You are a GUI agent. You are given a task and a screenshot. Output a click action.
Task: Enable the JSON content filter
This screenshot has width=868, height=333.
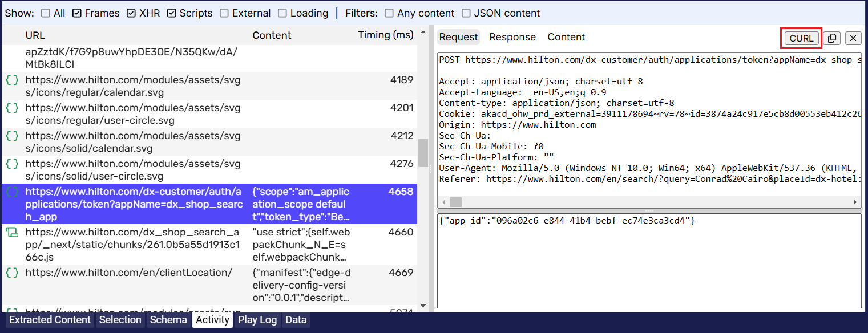[x=466, y=13]
